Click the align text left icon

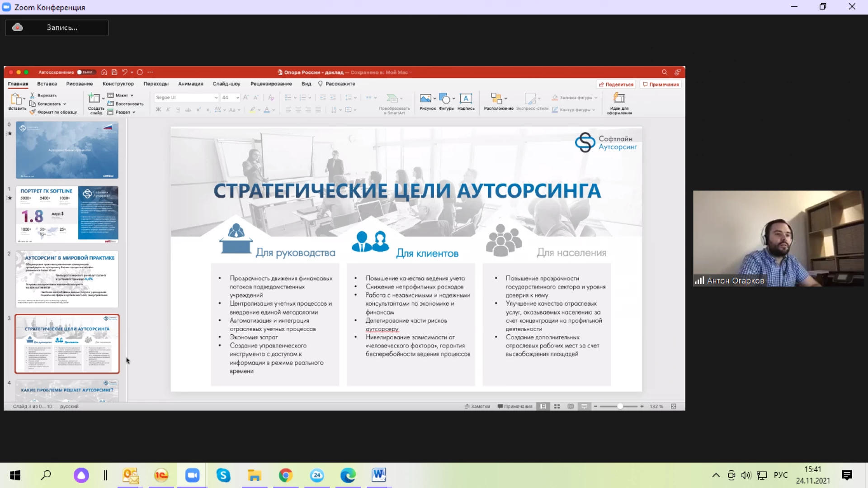coord(288,109)
